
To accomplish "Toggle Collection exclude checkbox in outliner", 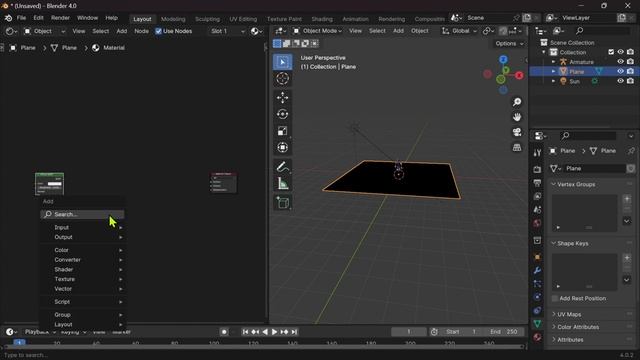I will tap(611, 52).
